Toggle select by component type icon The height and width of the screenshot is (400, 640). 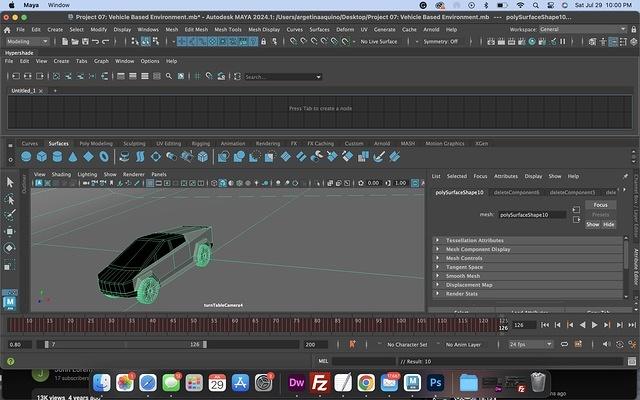coord(155,41)
